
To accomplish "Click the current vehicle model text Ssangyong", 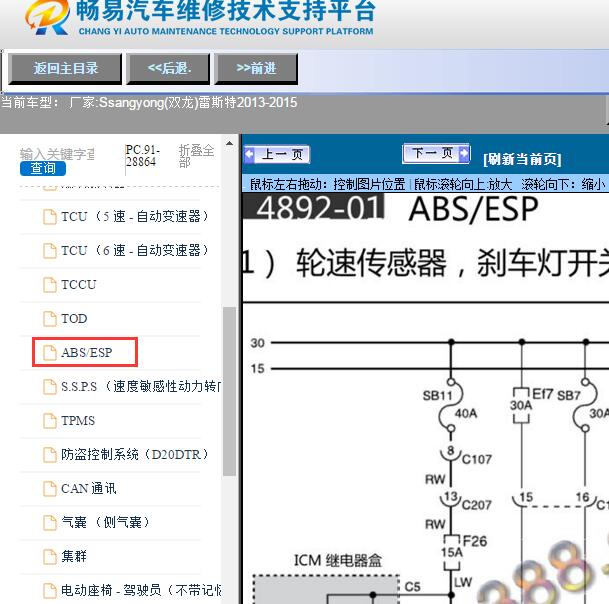I will tap(149, 103).
